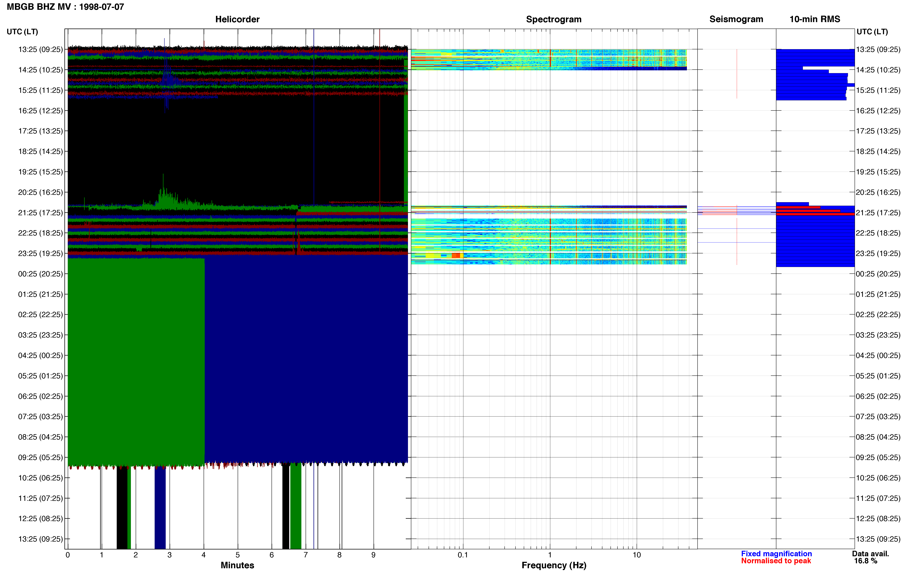Image resolution: width=924 pixels, height=578 pixels.
Task: Click RMS-side time label '14:25 (10:25)'
Action: 878,70
